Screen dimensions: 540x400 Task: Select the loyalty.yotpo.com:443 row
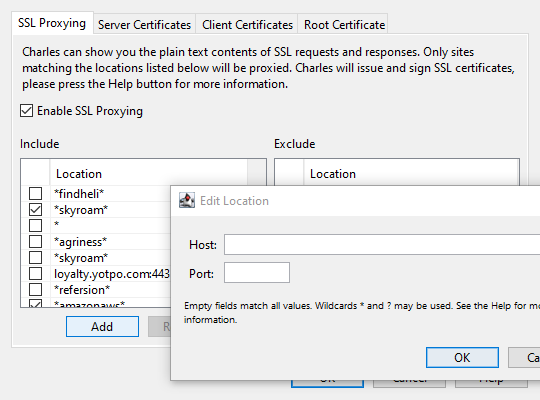[x=112, y=274]
